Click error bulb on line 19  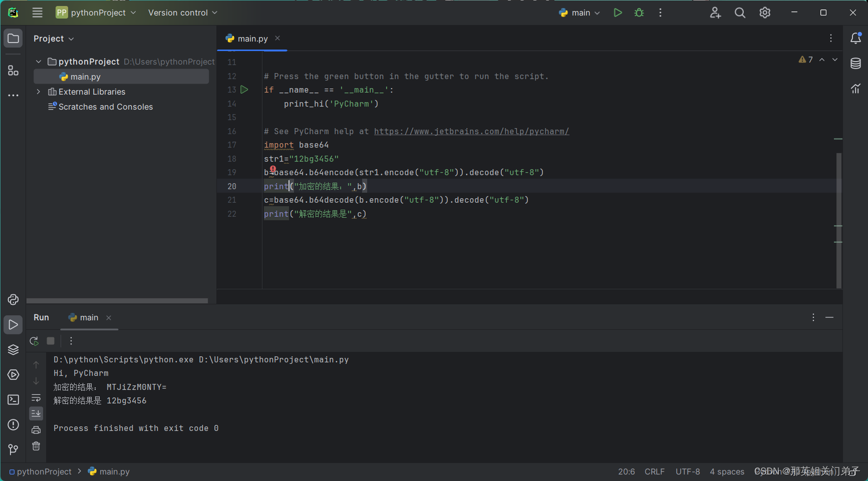(273, 169)
